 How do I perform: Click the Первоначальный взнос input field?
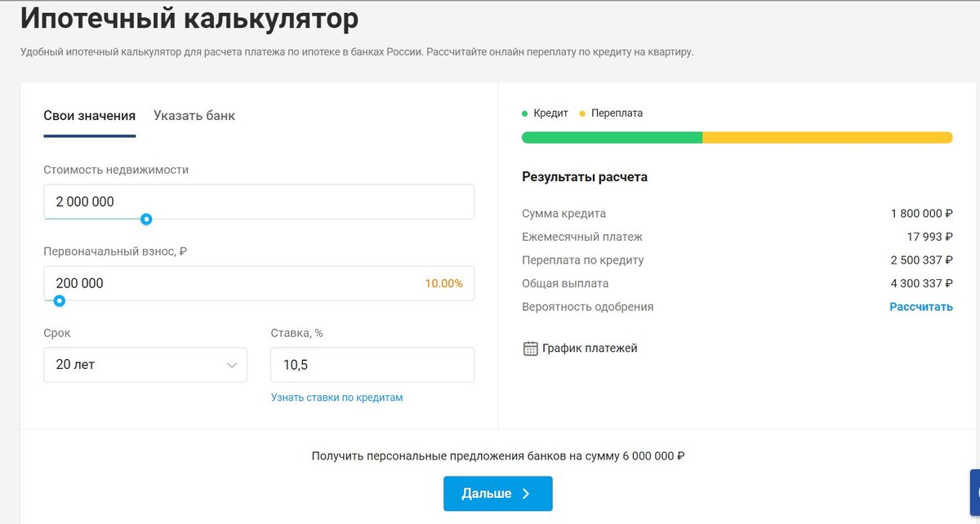(258, 283)
